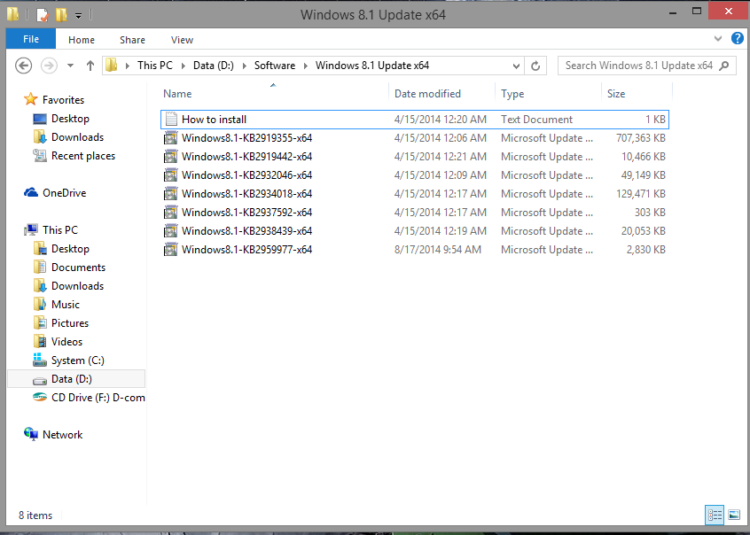Click the 'How to install' file icon

point(171,120)
